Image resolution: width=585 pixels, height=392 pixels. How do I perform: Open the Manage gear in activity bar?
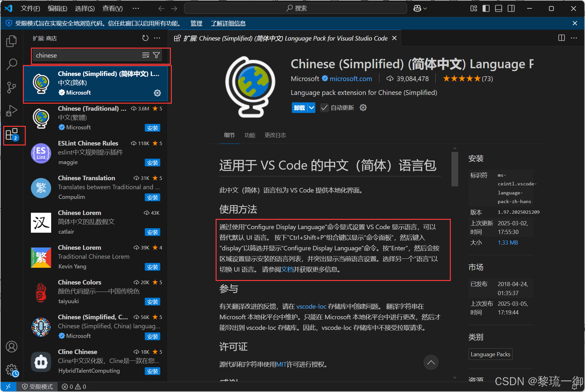12,370
